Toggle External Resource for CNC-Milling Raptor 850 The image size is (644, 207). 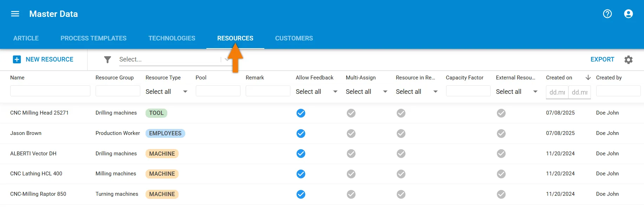(501, 194)
